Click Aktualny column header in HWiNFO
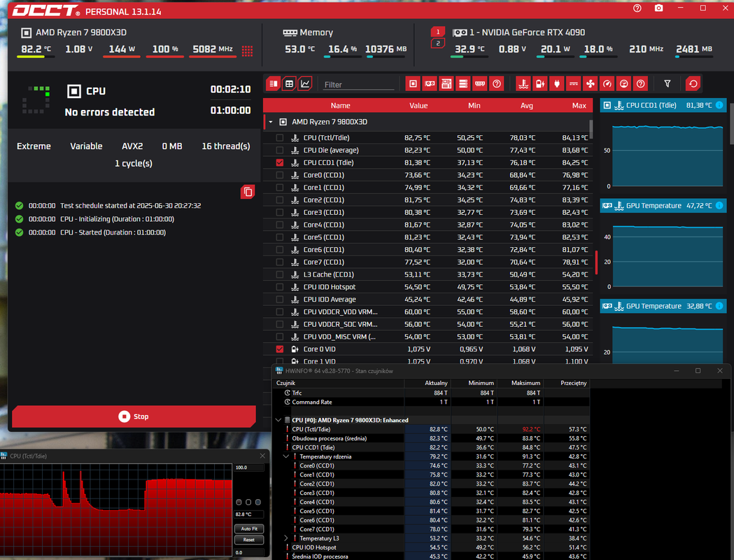 (427, 383)
